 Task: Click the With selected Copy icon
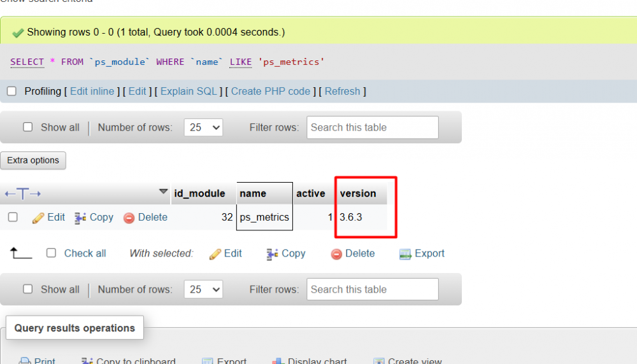[272, 254]
